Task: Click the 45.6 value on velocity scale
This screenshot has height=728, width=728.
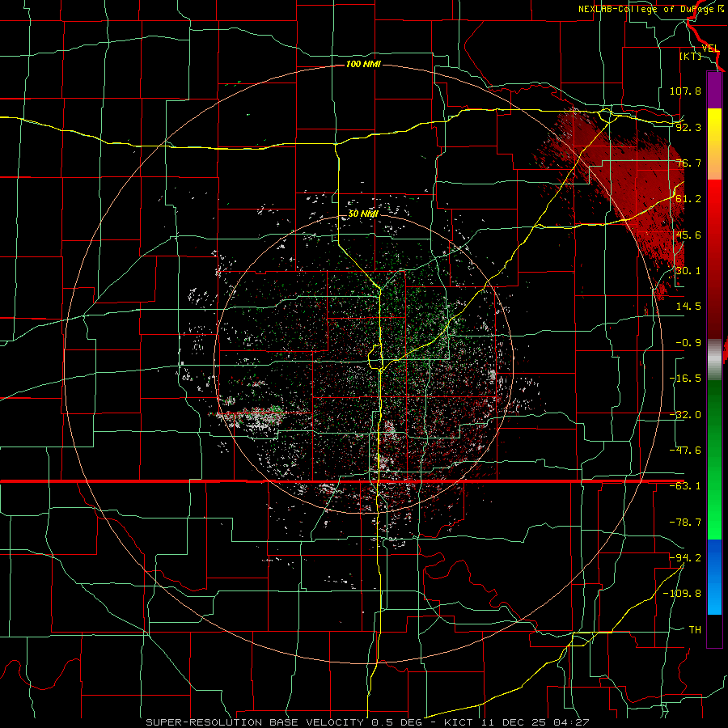Action: click(688, 235)
